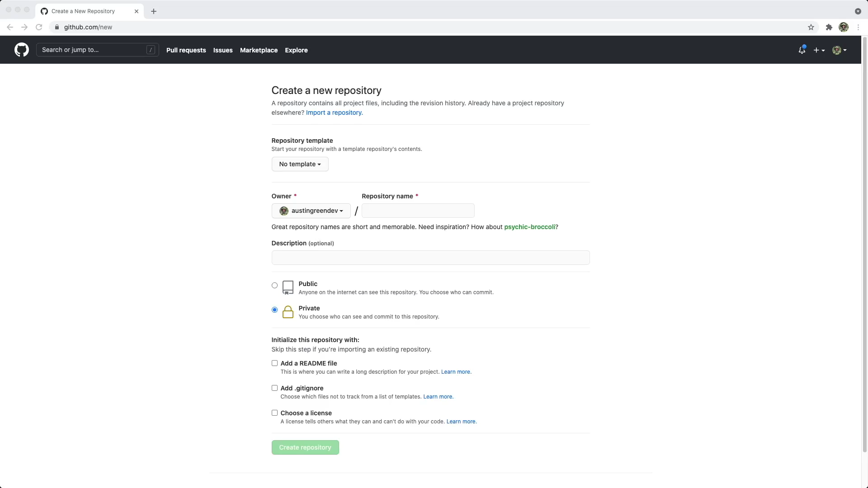Click the private lock icon
The image size is (868, 488).
coord(288,312)
